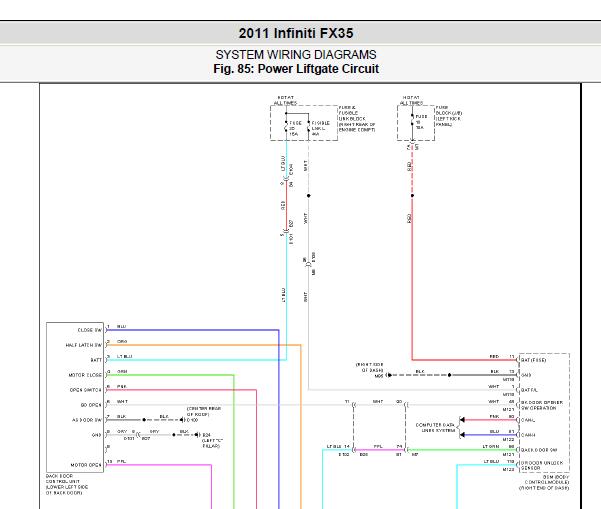
Task: Click the "BD OPEN" pin label
Action: click(x=91, y=405)
